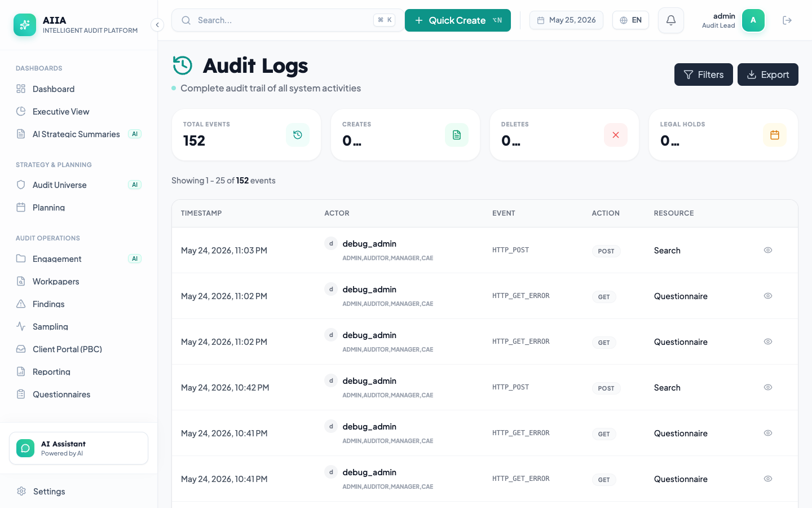Click Search resource in 10:42 PM row
This screenshot has height=508, width=812.
pyautogui.click(x=667, y=388)
